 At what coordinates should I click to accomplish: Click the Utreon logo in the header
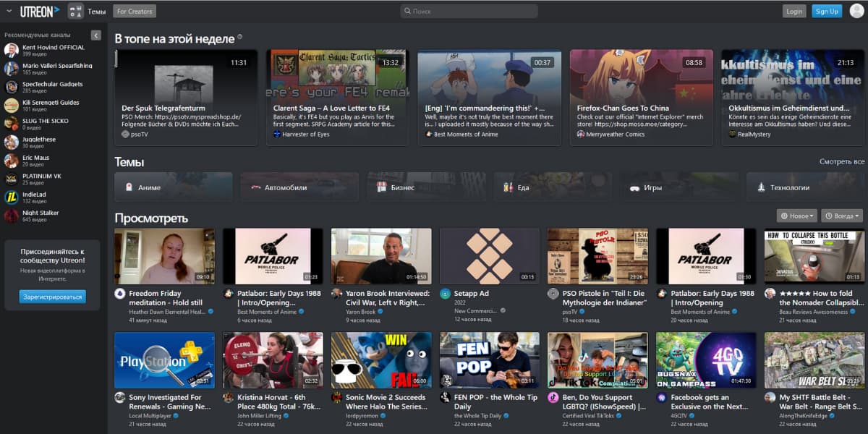click(40, 11)
